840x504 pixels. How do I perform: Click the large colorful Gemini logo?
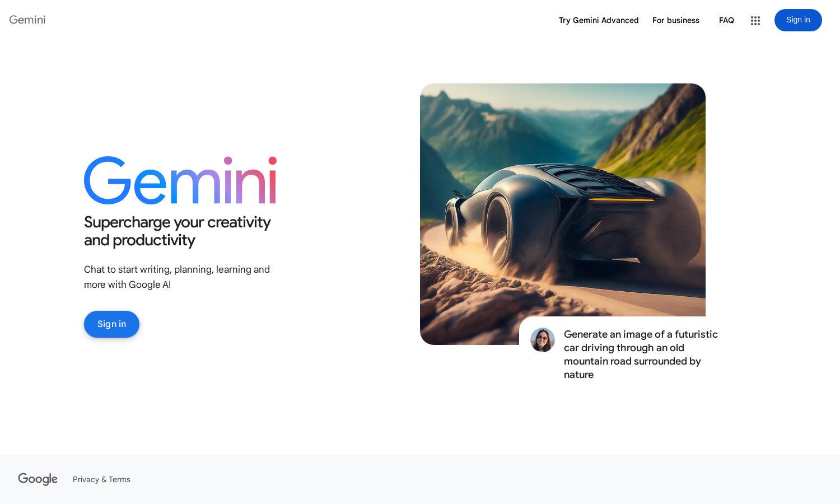pyautogui.click(x=180, y=180)
